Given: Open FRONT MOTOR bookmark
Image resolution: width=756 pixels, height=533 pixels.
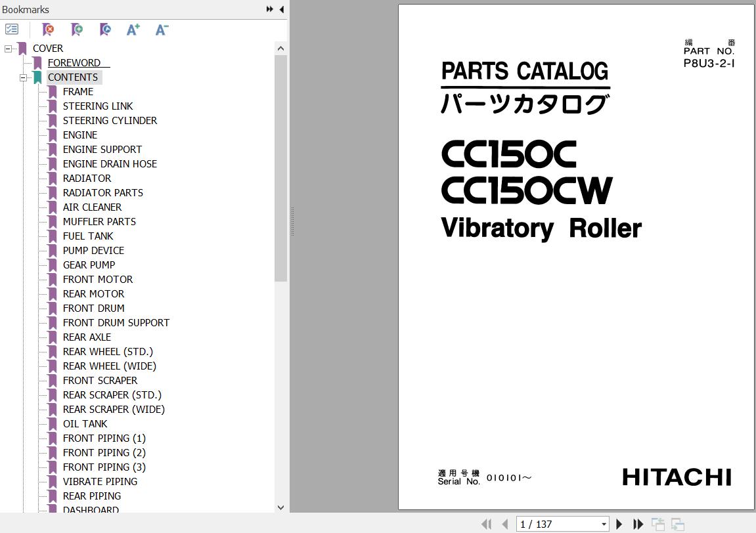Looking at the screenshot, I should 98,280.
